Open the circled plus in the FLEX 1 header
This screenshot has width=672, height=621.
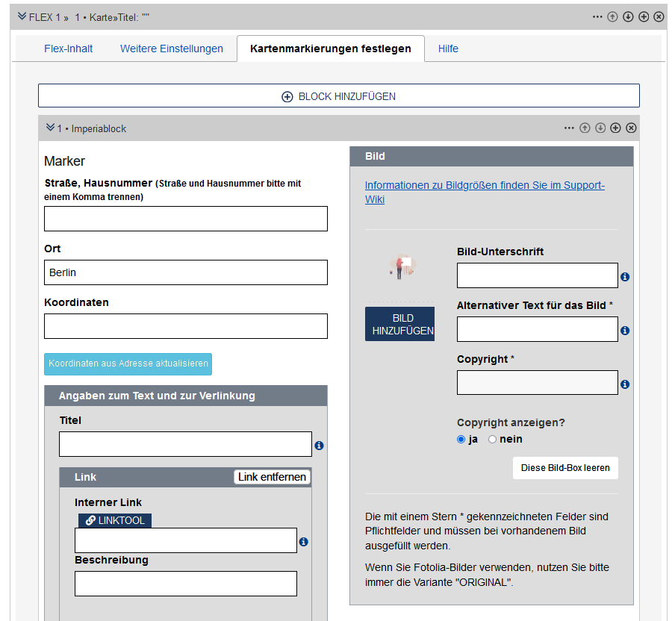click(x=643, y=16)
